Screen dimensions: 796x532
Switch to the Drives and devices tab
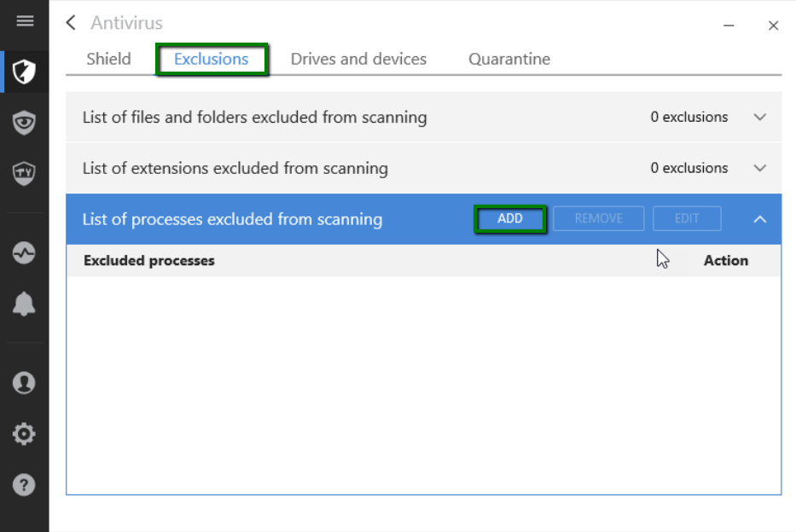358,59
